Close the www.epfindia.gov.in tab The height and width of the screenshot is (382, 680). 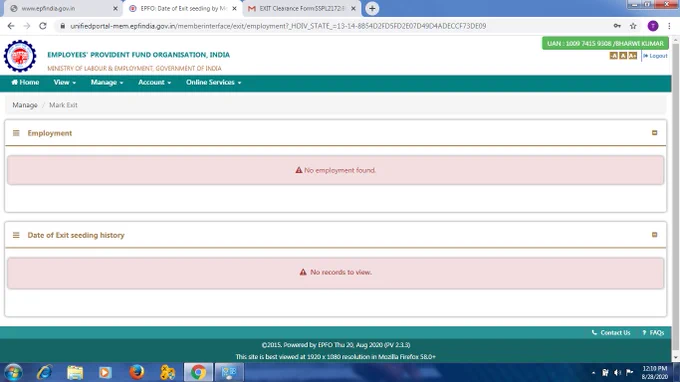click(x=115, y=9)
